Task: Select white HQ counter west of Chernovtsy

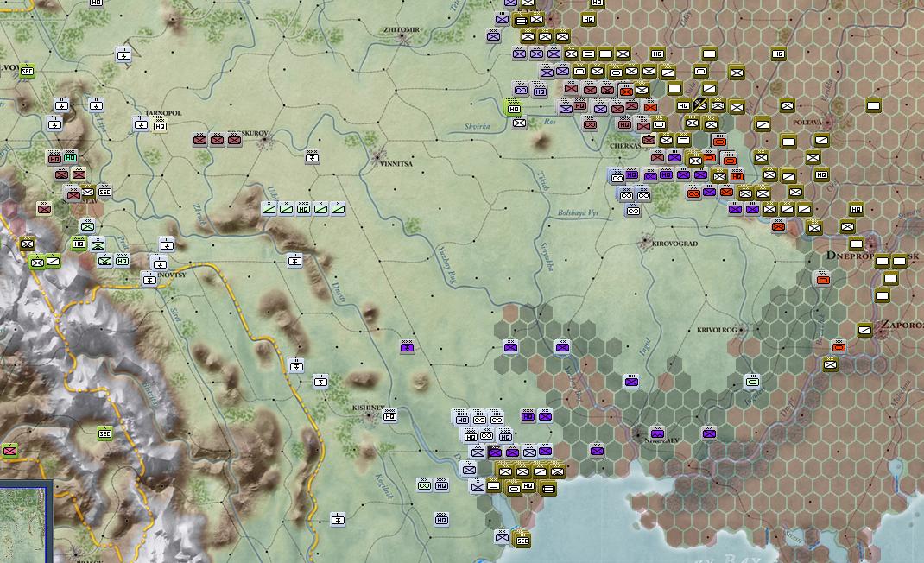Action: point(122,261)
